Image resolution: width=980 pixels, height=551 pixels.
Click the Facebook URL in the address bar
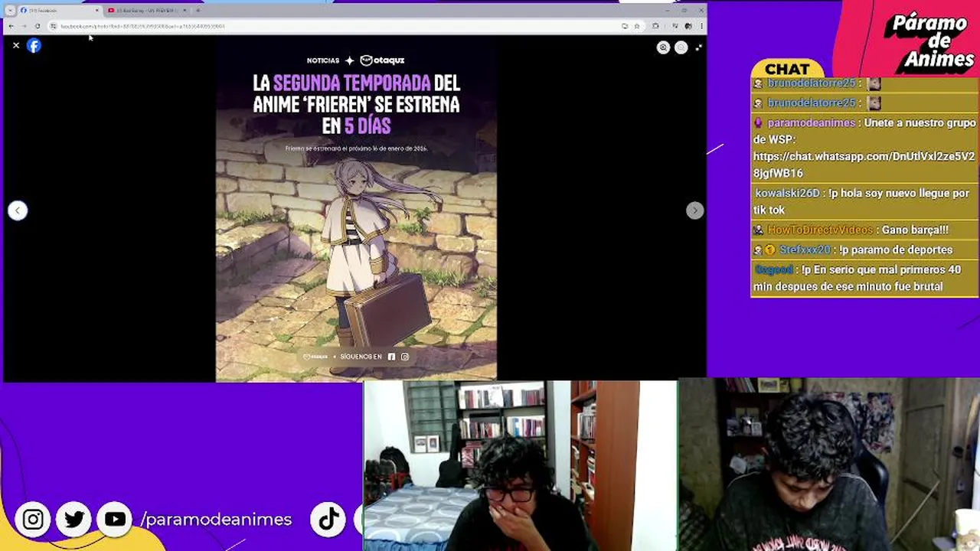[x=142, y=26]
